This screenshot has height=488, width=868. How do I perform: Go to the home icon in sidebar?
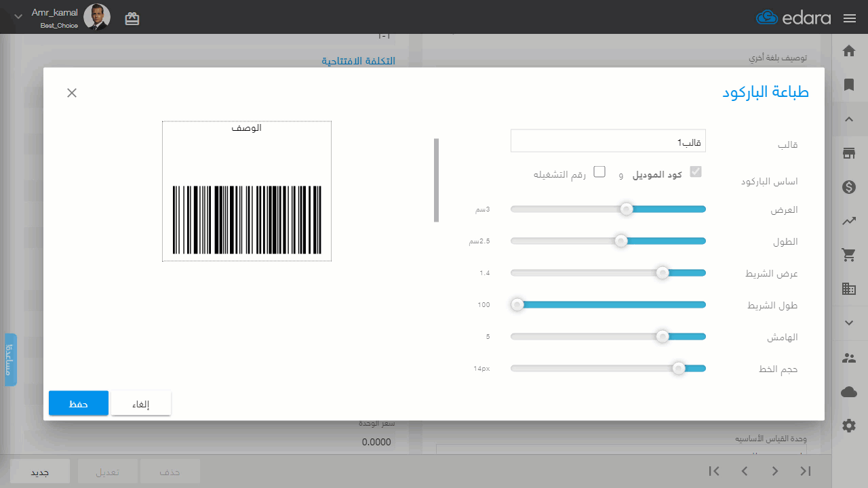(x=848, y=51)
